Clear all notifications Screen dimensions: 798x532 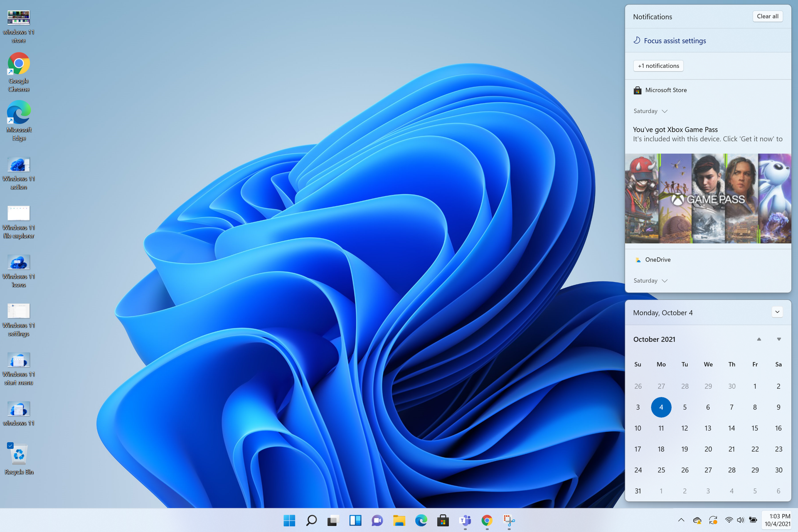(x=767, y=16)
